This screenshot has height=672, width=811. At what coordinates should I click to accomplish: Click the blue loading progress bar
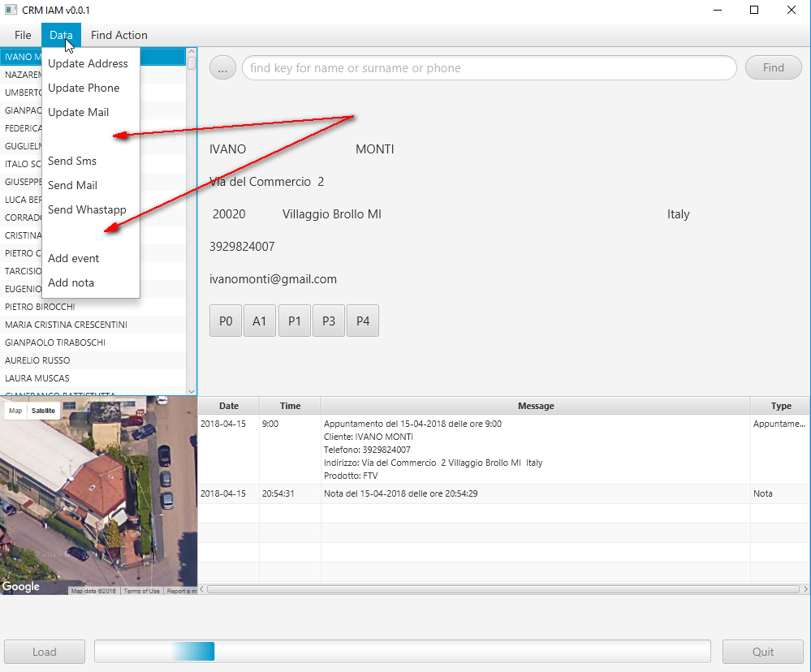(193, 651)
